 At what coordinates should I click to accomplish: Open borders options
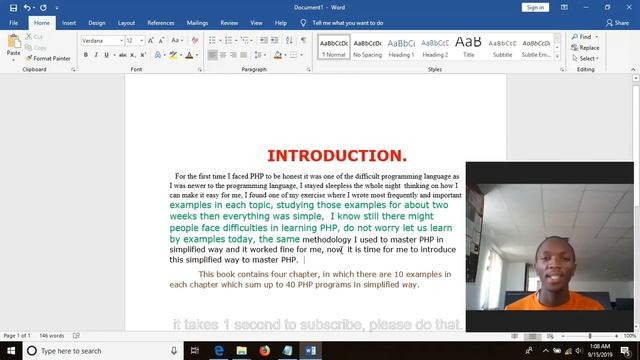pos(293,55)
